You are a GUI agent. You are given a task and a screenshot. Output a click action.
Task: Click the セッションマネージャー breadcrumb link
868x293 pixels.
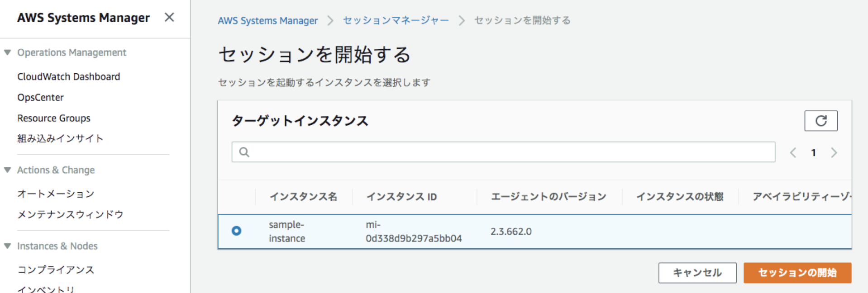396,20
